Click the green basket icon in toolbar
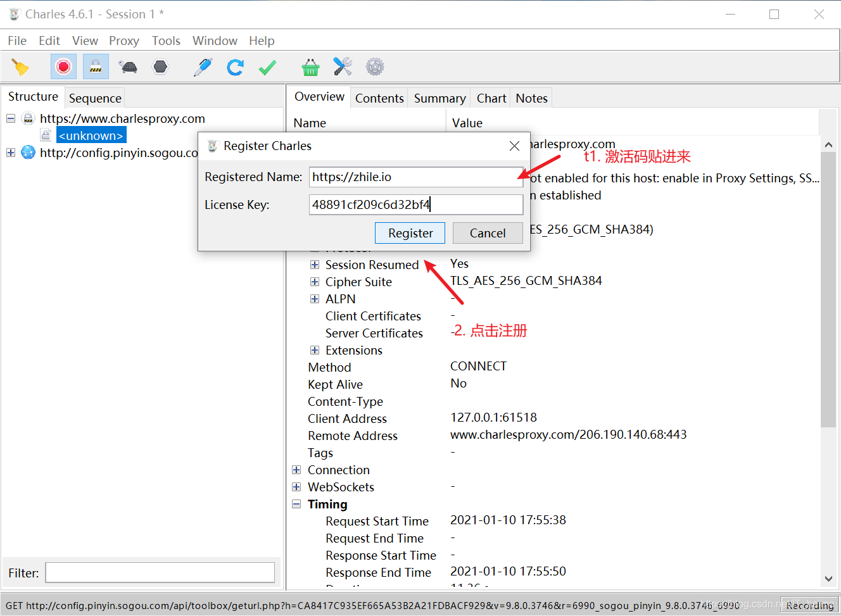 [310, 67]
